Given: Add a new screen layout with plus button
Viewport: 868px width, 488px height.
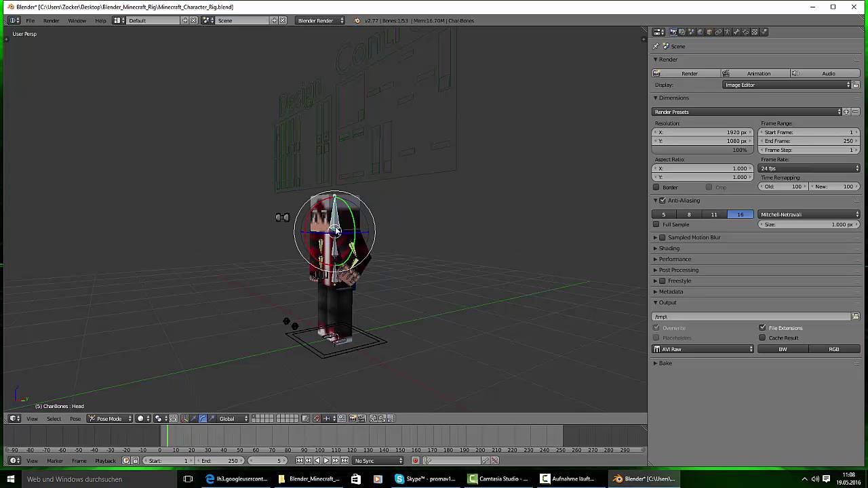Looking at the screenshot, I should [x=185, y=20].
